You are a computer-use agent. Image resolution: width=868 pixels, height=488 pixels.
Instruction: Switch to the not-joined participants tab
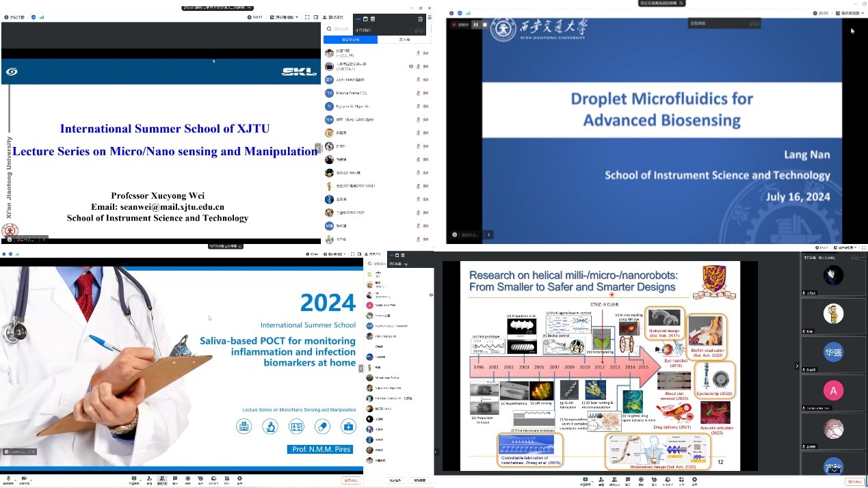click(x=404, y=40)
